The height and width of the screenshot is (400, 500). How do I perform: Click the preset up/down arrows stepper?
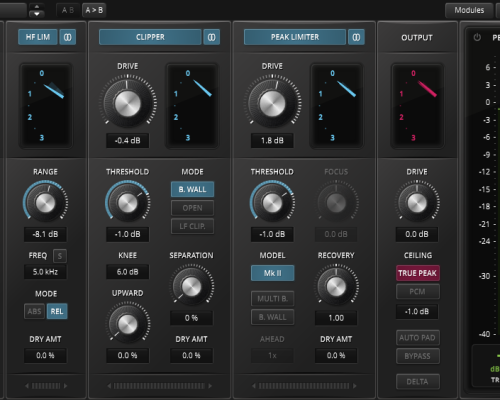37,10
